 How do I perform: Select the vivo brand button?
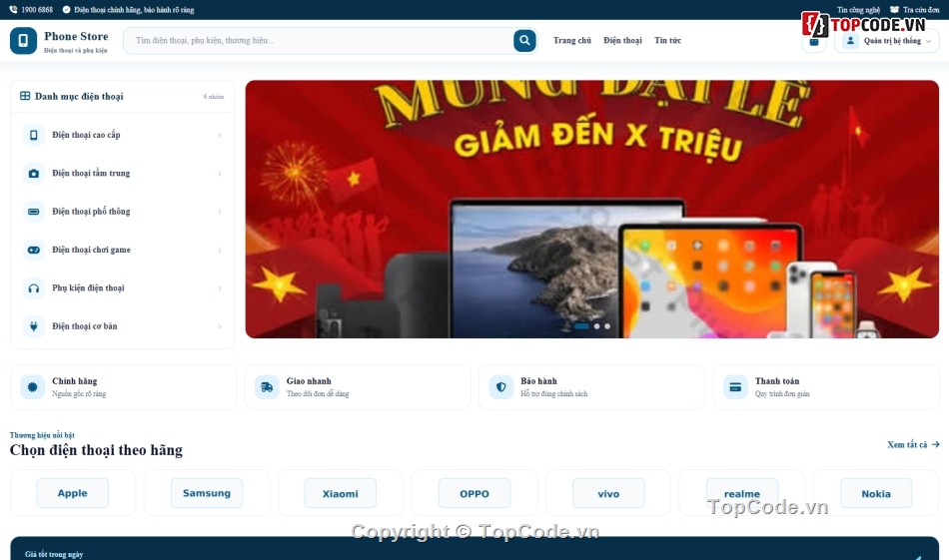coord(608,493)
